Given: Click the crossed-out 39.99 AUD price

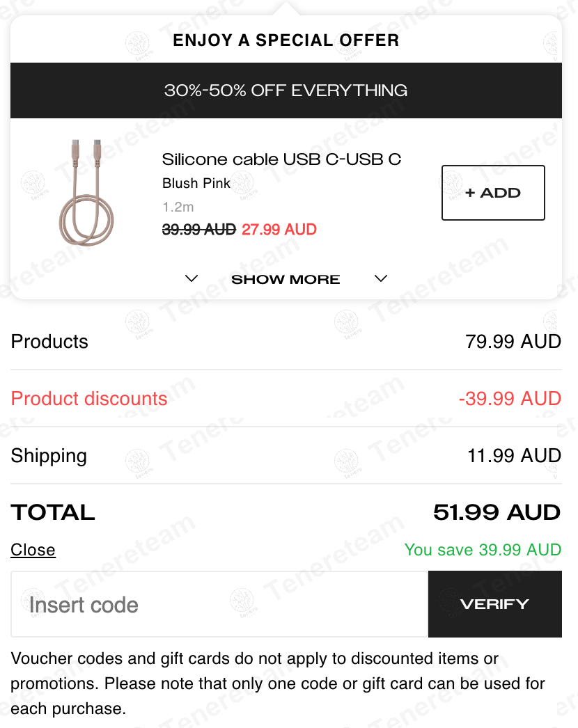Looking at the screenshot, I should (x=199, y=230).
